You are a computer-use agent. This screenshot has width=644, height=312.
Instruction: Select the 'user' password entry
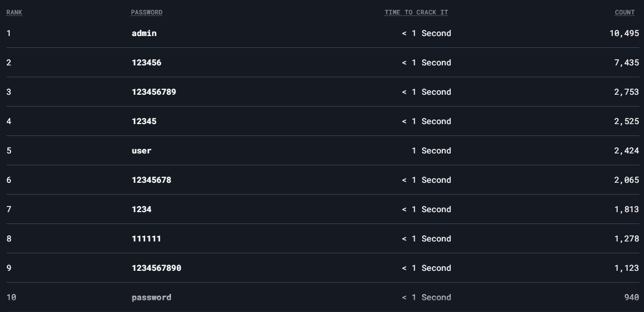(142, 151)
